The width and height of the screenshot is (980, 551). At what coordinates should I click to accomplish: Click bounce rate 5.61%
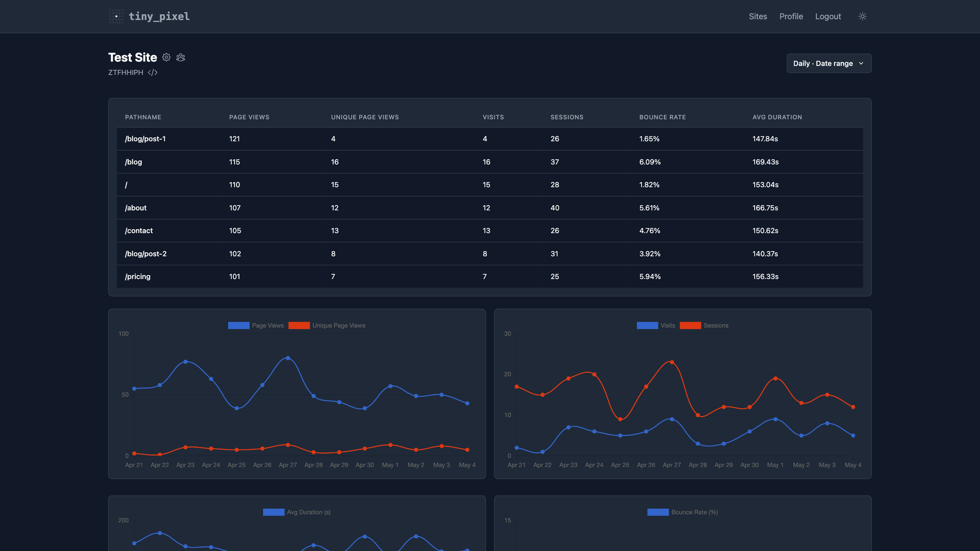pos(649,208)
